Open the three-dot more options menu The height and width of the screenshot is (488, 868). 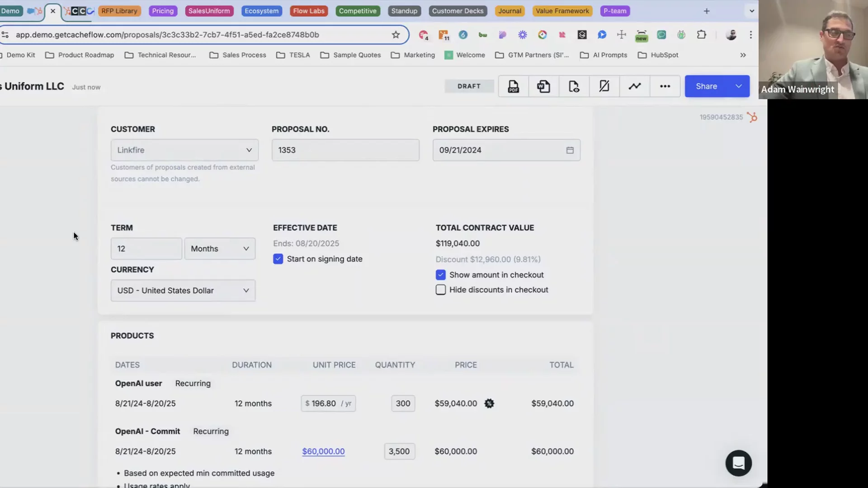pyautogui.click(x=665, y=86)
